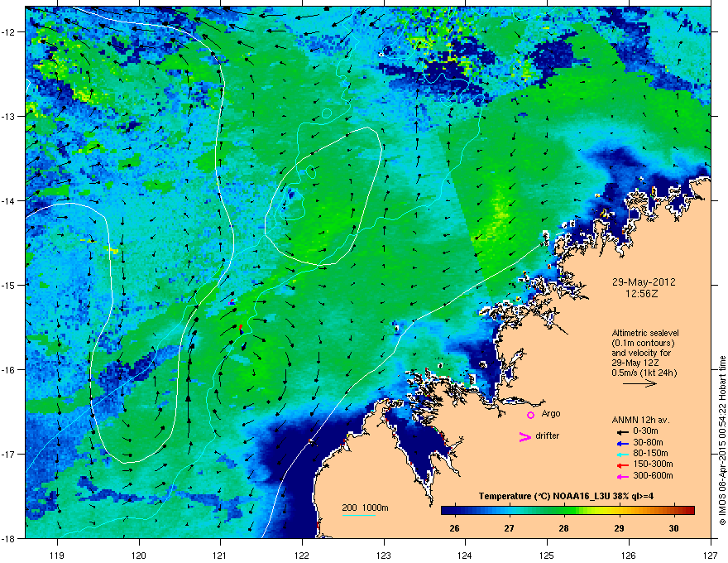
Task: Click the cyan 200m bathymetry legend line
Action: click(x=359, y=515)
